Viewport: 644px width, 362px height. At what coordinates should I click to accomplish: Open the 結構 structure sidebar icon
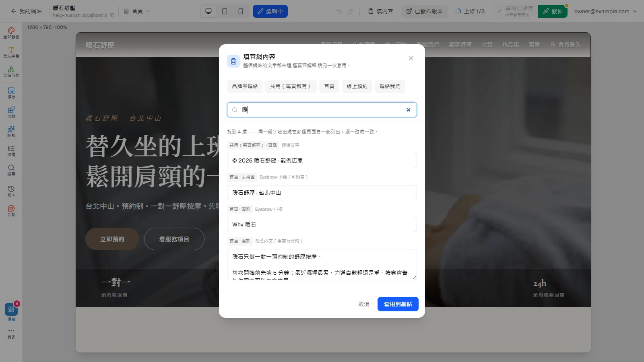click(x=11, y=151)
